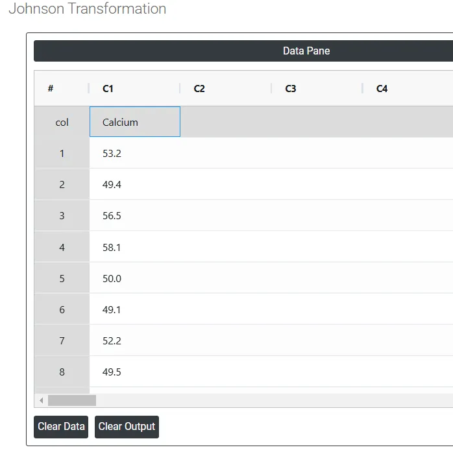This screenshot has height=476, width=453.
Task: Select the C1 column header
Action: [135, 88]
